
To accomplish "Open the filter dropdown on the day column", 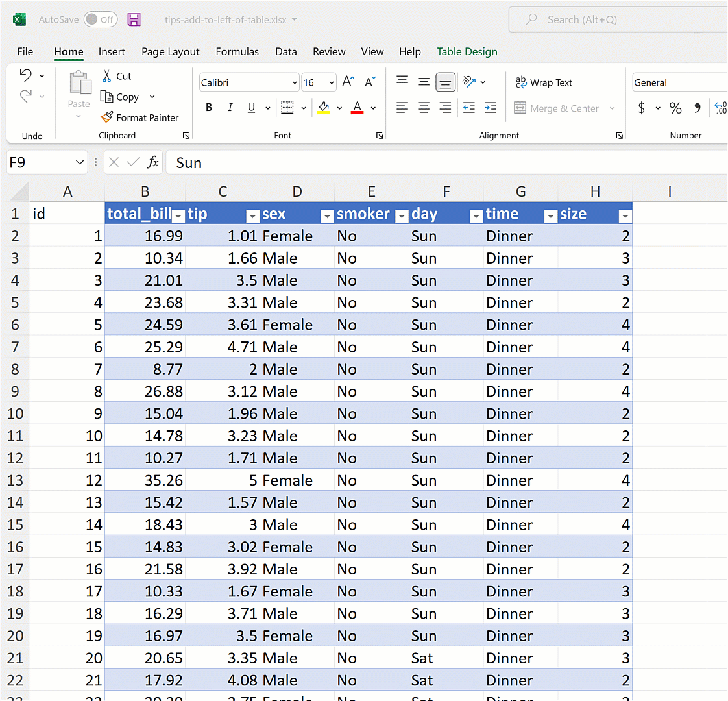I will [476, 214].
